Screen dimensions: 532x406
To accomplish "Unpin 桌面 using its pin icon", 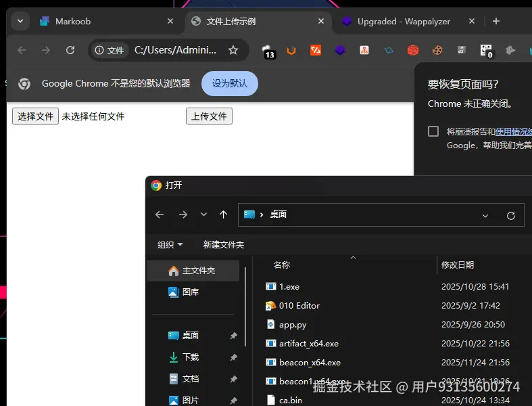I will point(233,336).
